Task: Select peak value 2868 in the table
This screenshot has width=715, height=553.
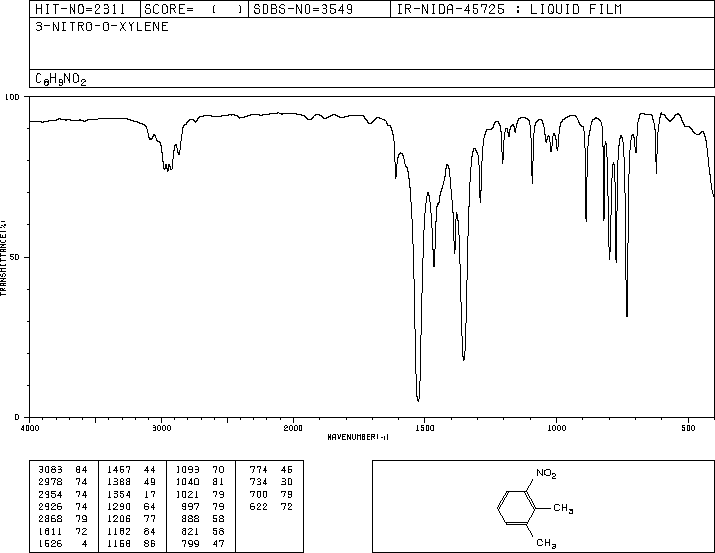Action: (x=50, y=519)
